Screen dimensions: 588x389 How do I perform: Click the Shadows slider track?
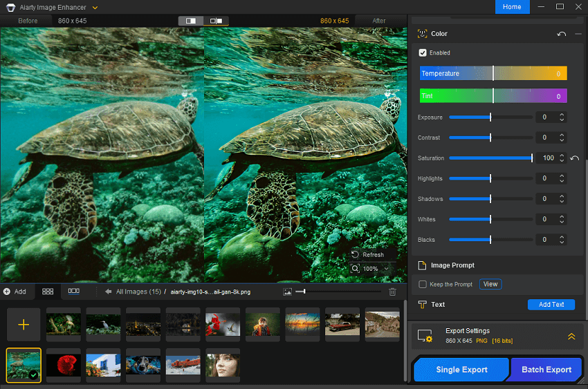click(x=490, y=199)
